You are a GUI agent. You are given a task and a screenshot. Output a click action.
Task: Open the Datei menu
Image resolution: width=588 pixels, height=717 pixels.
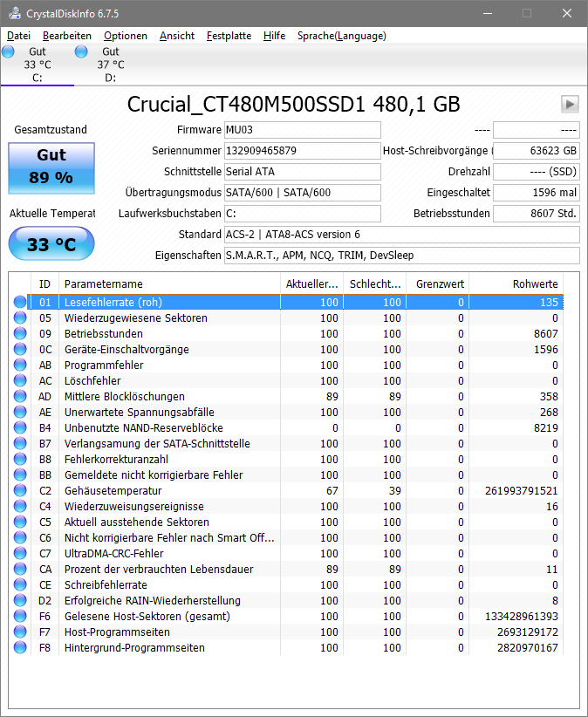pyautogui.click(x=18, y=36)
